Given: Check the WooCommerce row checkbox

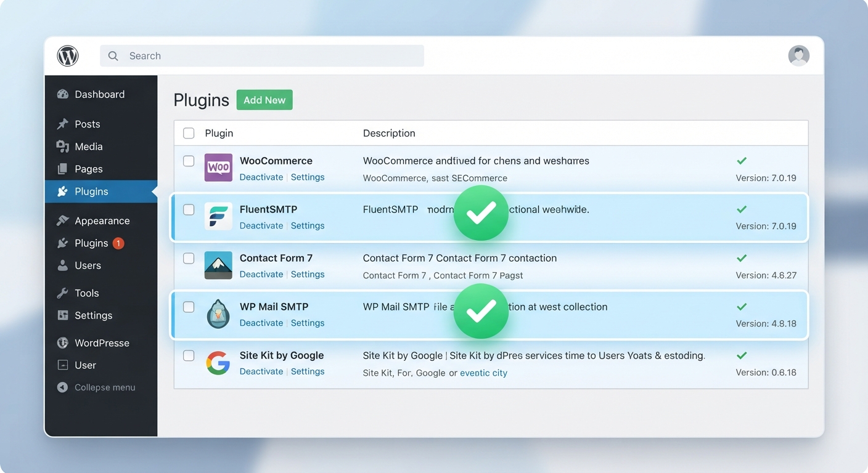Looking at the screenshot, I should [x=189, y=161].
